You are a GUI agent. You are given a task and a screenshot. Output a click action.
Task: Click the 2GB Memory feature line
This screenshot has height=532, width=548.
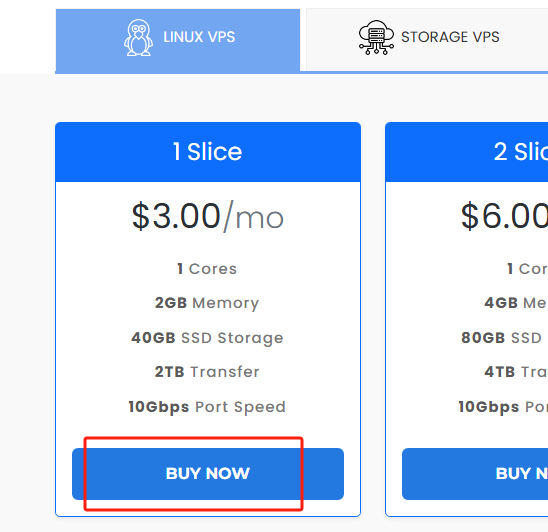pos(207,303)
